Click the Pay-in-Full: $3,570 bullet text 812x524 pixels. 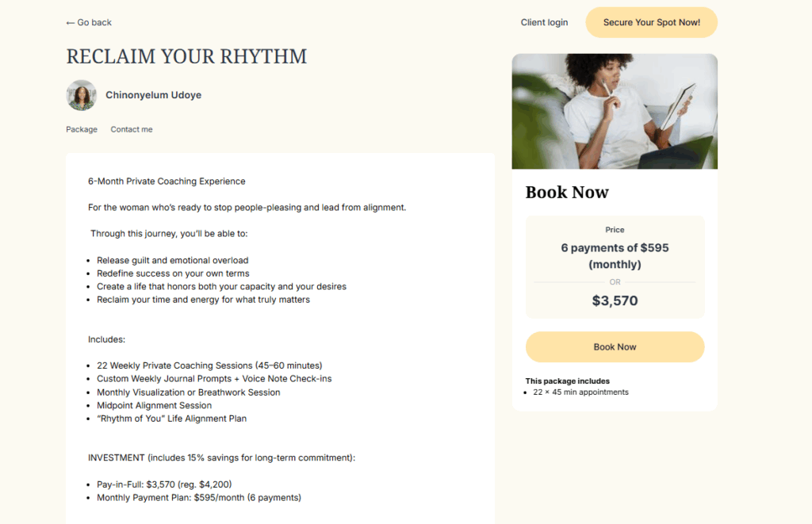(x=164, y=484)
